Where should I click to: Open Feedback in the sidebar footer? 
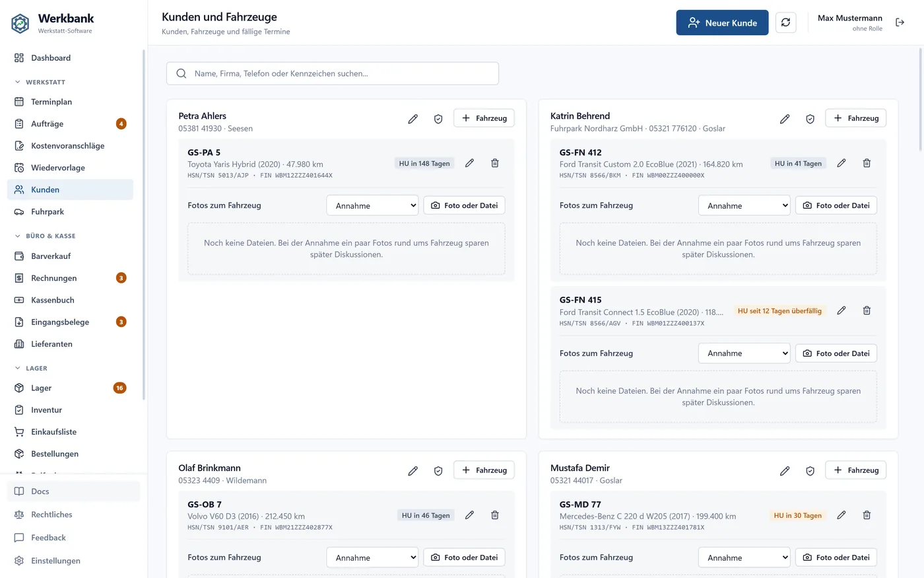click(x=73, y=538)
